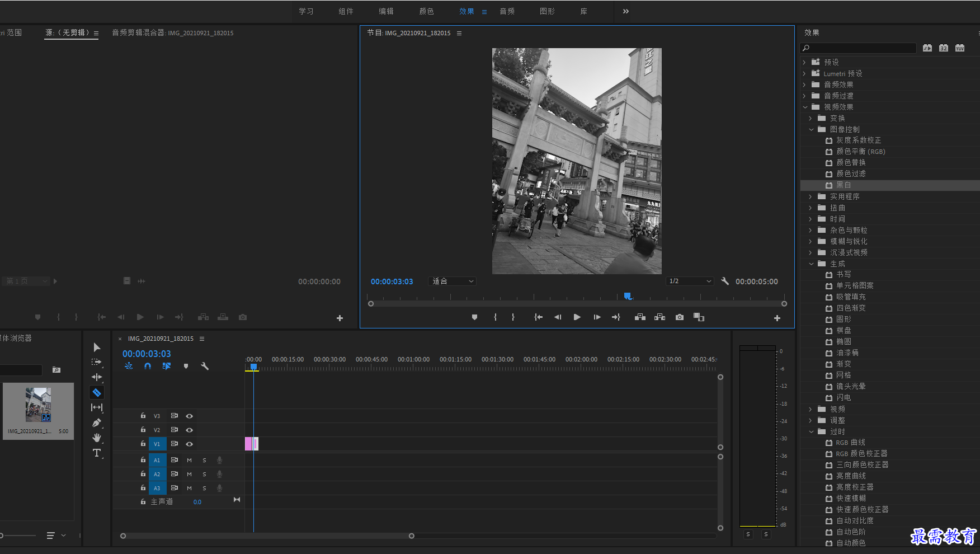Toggle timeline snapping magnet icon
The width and height of the screenshot is (980, 554).
148,366
